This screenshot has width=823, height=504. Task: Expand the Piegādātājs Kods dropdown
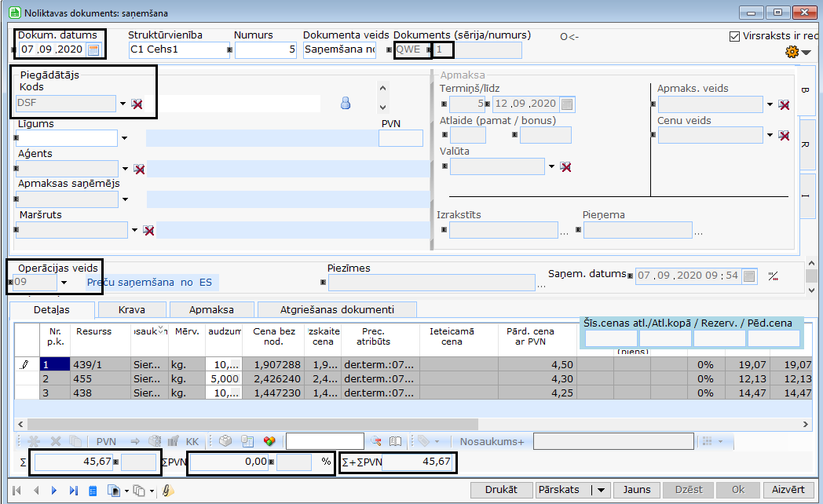123,104
